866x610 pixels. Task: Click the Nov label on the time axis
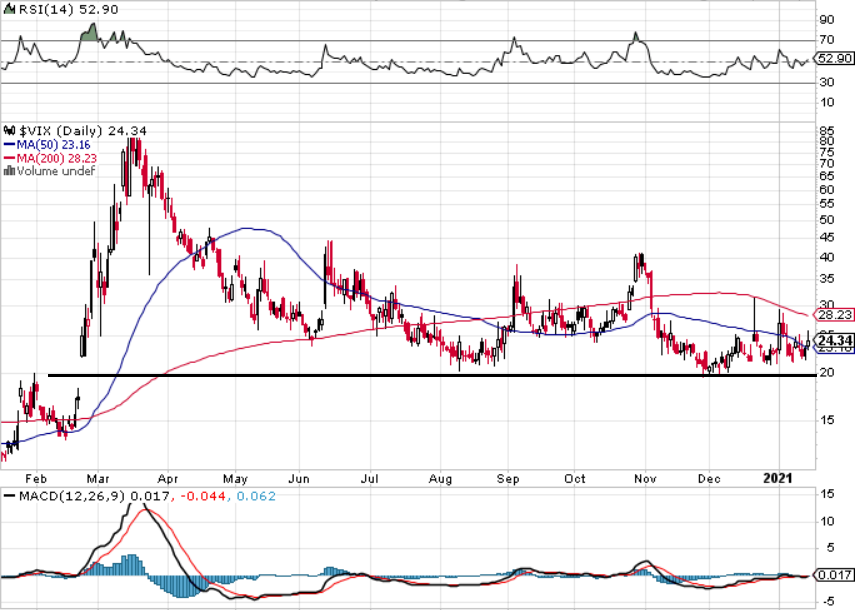(645, 478)
